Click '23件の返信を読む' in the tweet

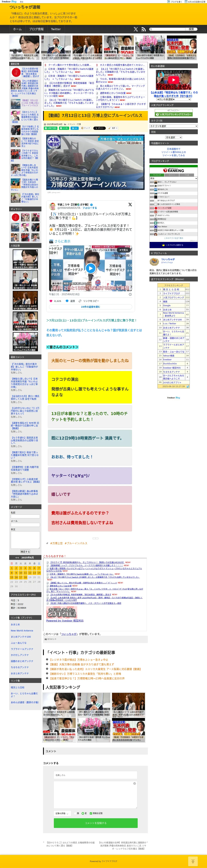pos(91,307)
